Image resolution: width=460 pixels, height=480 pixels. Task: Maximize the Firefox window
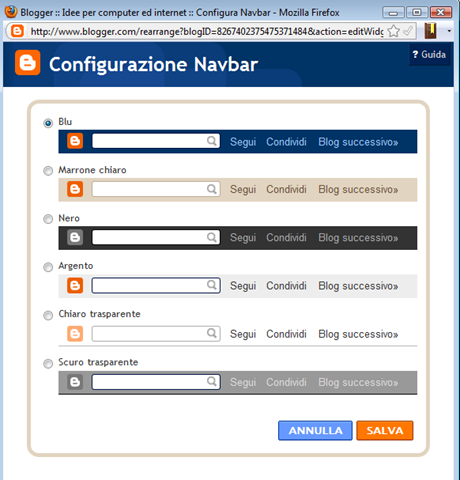pyautogui.click(x=417, y=13)
